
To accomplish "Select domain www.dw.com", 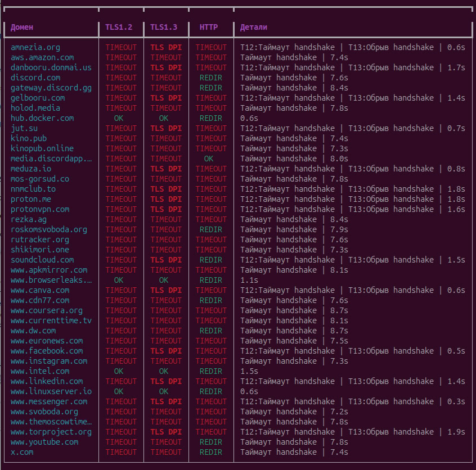I will click(33, 331).
